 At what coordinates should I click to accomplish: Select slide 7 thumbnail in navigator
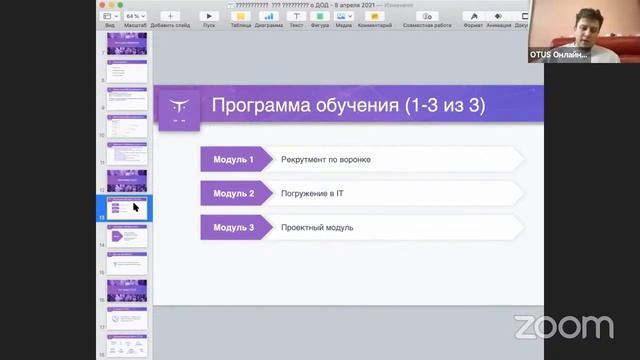[127, 43]
